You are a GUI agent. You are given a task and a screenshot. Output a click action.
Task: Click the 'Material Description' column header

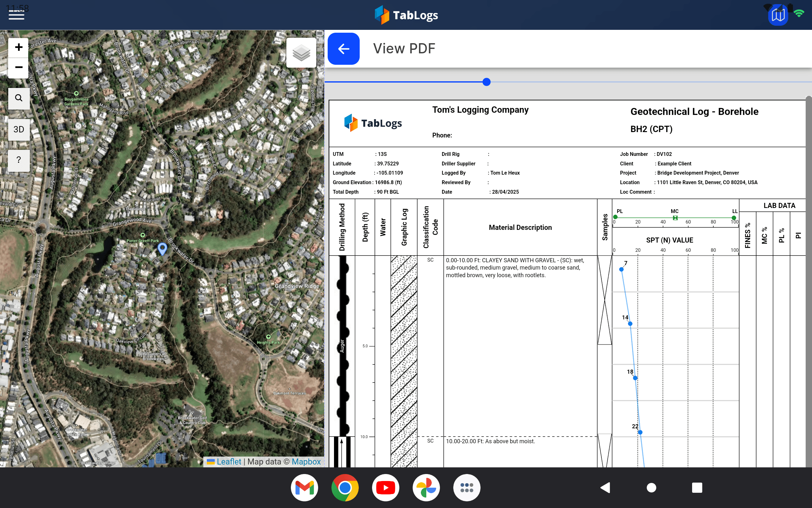[520, 227]
